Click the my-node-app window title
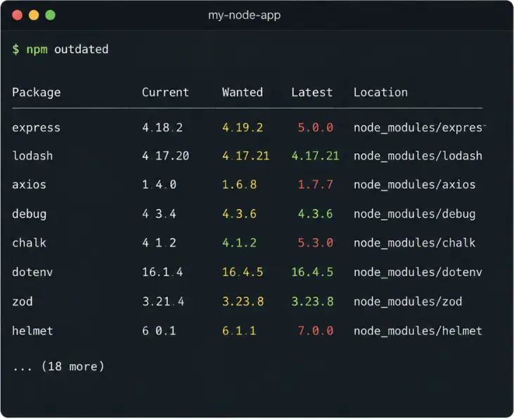This screenshot has width=514, height=420. click(x=244, y=15)
